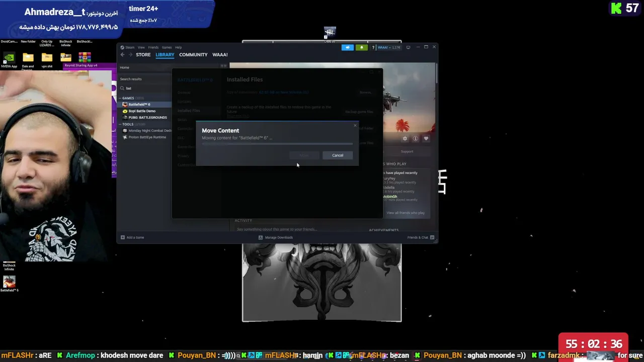644x362 pixels.
Task: Open the Friends menu in Steam
Action: 153,47
